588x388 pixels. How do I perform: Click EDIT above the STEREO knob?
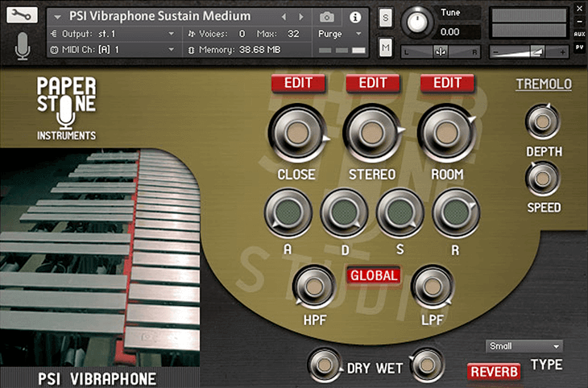click(x=373, y=83)
